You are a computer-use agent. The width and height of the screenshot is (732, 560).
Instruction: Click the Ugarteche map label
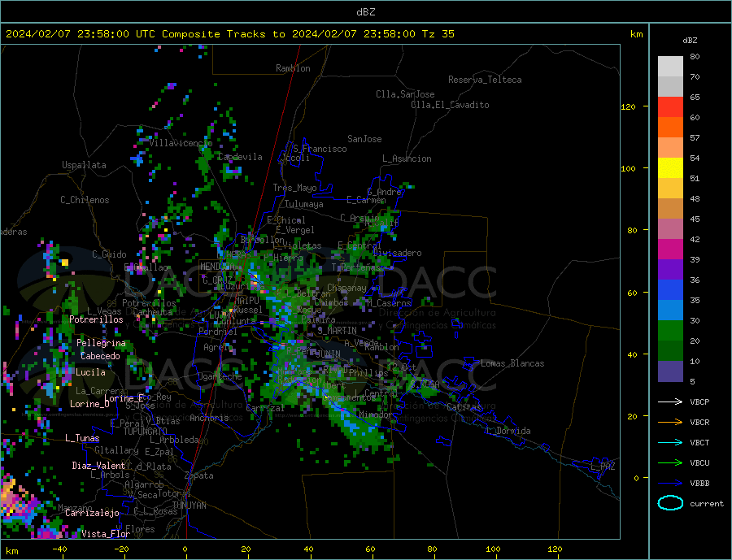(x=220, y=376)
